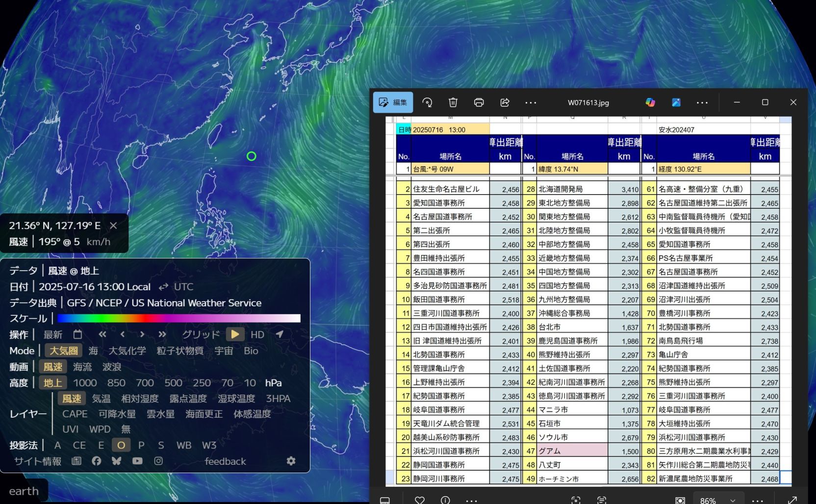The height and width of the screenshot is (504, 816).
Task: Click the 最新 latest data button
Action: click(x=53, y=334)
